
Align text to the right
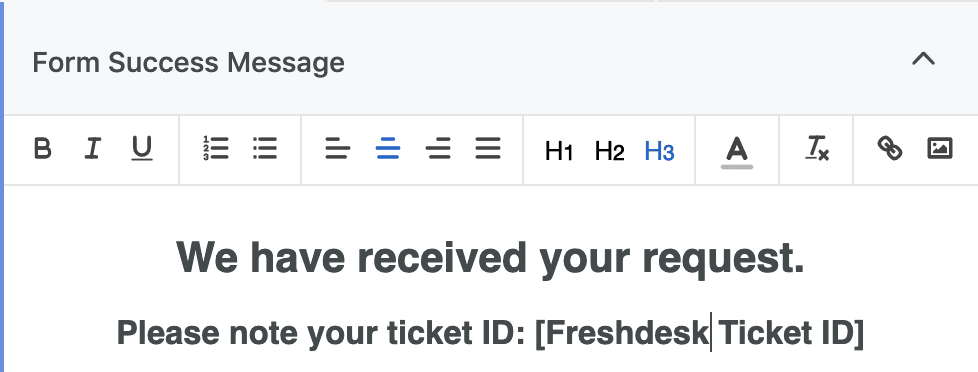[438, 150]
